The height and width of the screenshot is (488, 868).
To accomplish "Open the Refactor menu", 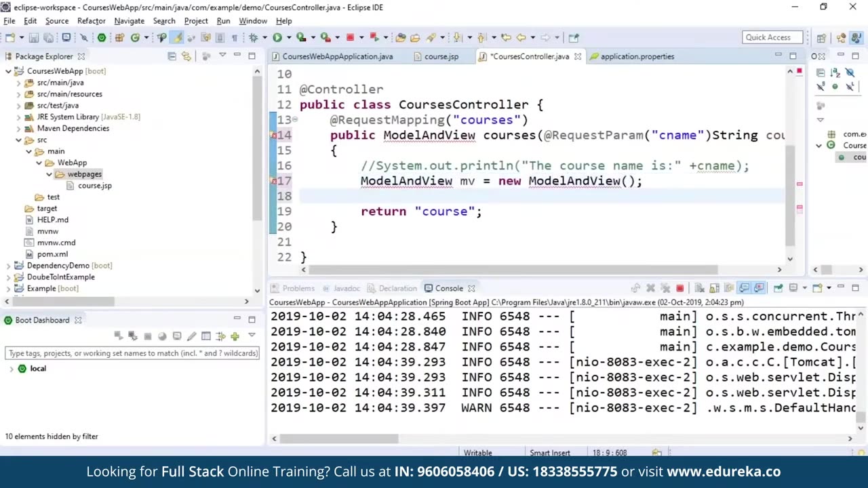I will (x=91, y=21).
